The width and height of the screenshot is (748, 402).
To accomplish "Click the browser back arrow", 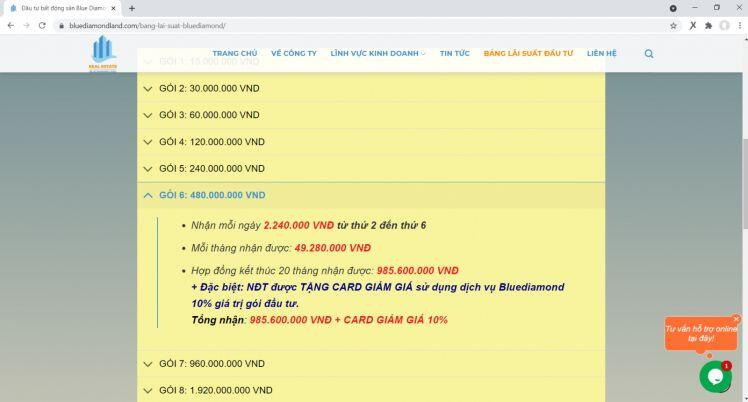I will (x=10, y=26).
